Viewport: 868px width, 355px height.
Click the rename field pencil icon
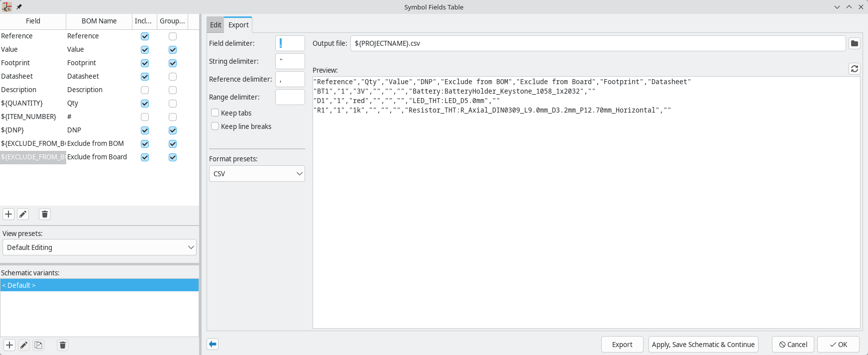coord(23,214)
